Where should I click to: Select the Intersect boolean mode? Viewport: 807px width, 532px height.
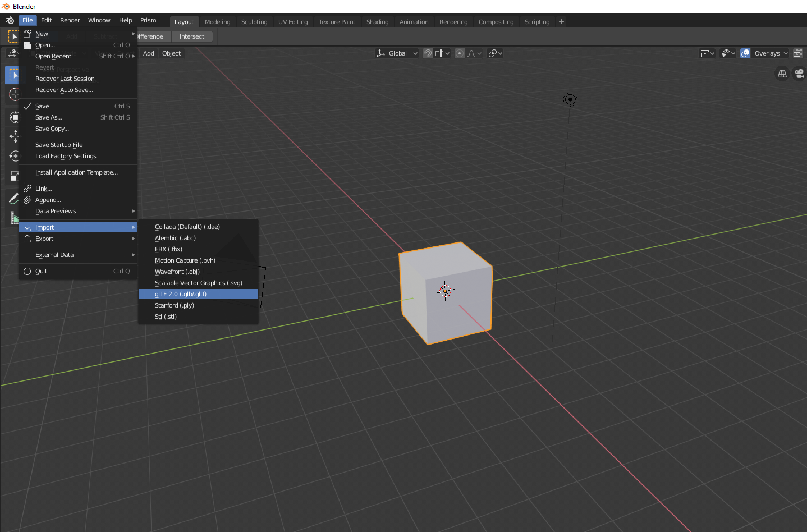click(x=192, y=36)
